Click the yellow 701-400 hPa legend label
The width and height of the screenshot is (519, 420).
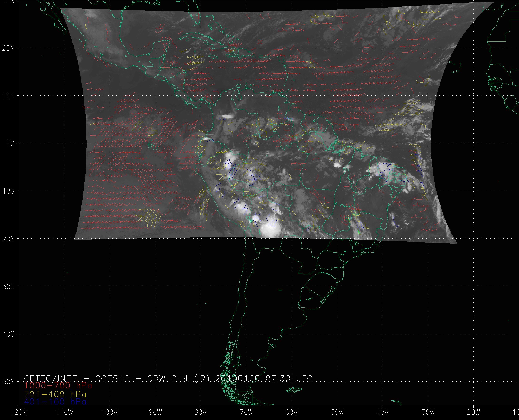[x=55, y=394]
